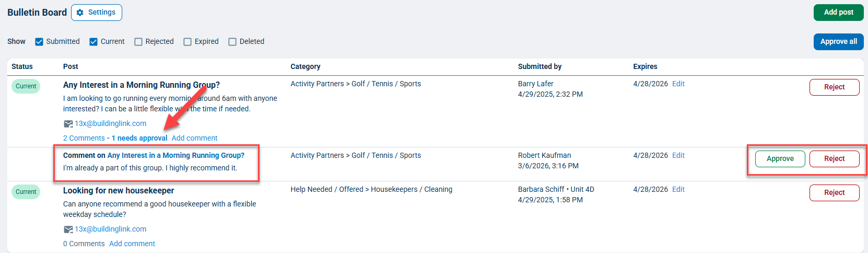Reject the housekeeper post
Viewport: 868px width, 253px height.
(x=834, y=193)
